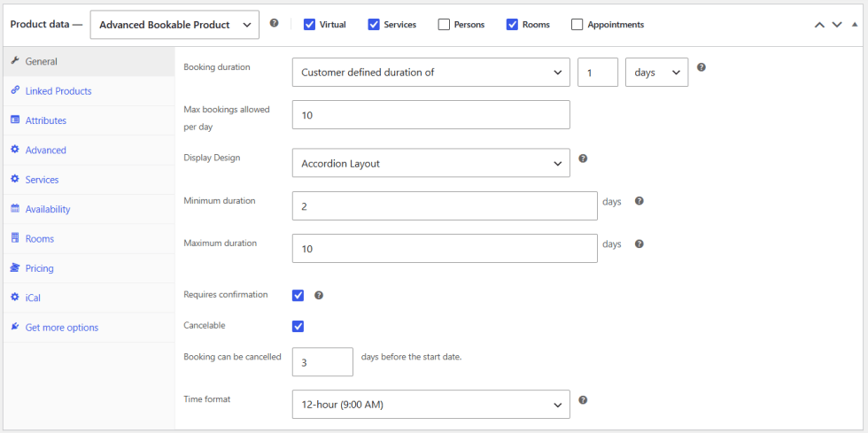Click the help icon next to product type
The image size is (868, 433).
pyautogui.click(x=274, y=23)
